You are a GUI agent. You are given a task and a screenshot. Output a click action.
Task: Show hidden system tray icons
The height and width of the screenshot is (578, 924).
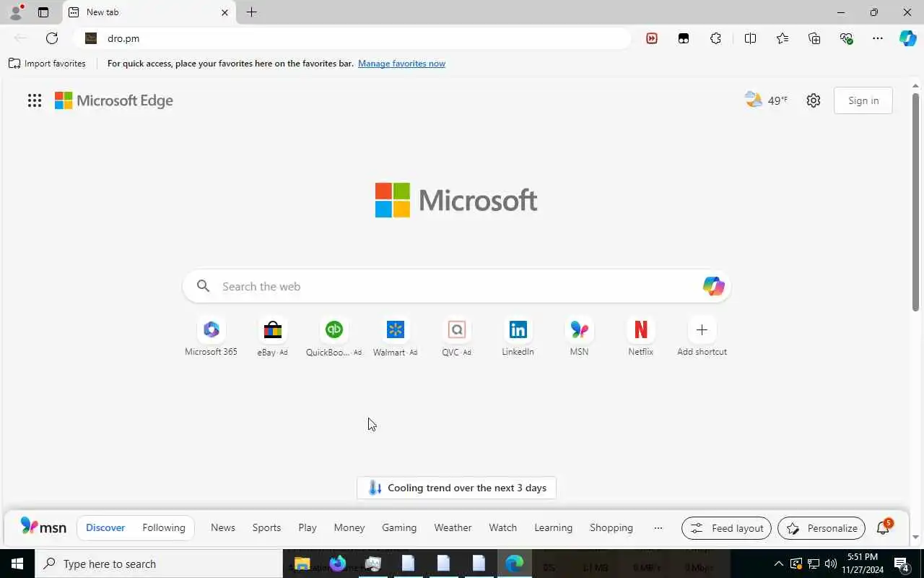pyautogui.click(x=778, y=564)
